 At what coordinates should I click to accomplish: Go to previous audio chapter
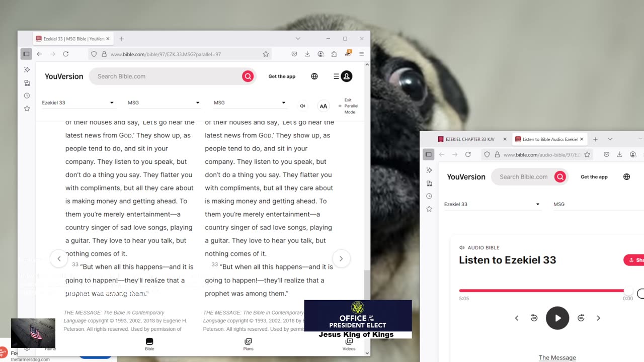pyautogui.click(x=516, y=318)
